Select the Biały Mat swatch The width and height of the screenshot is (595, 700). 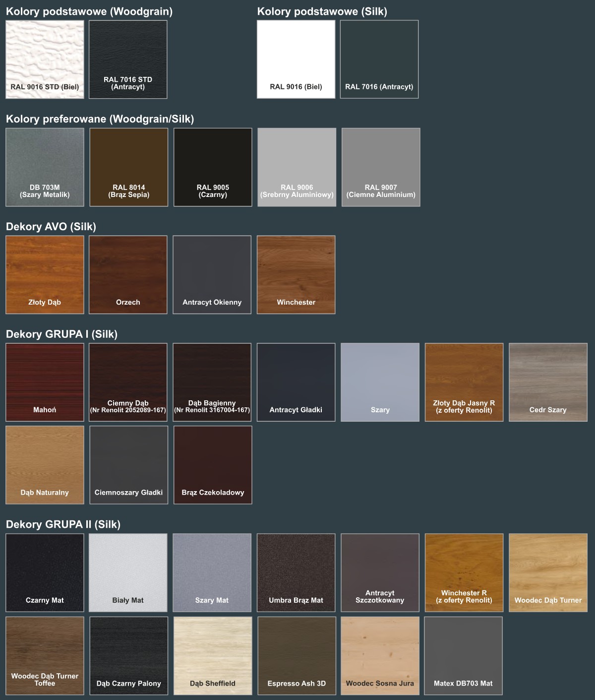coord(128,573)
